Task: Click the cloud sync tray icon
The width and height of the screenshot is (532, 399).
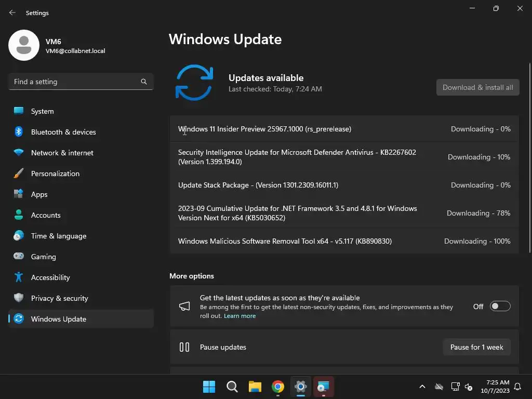Action: click(439, 387)
